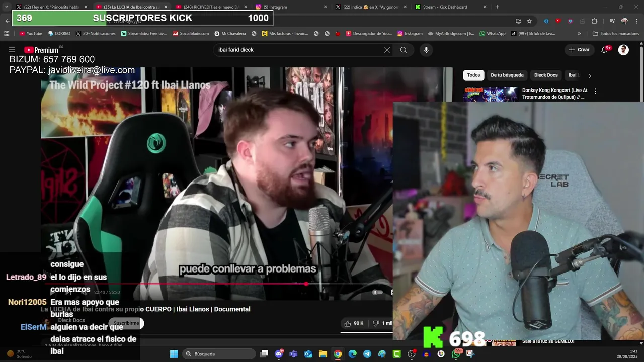Viewport: 644px width, 362px height.
Task: Open Instagram bookmark
Action: point(410,34)
